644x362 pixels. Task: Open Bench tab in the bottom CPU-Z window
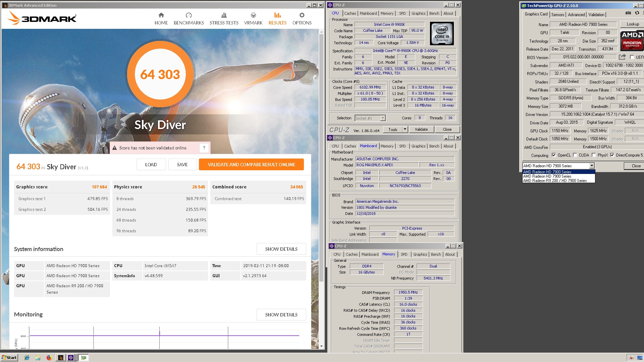436,254
